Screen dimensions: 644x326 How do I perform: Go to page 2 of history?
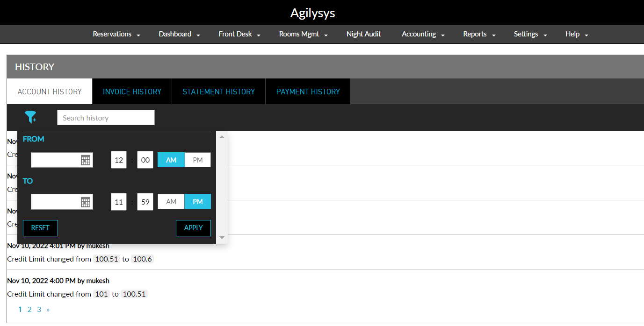tap(29, 309)
